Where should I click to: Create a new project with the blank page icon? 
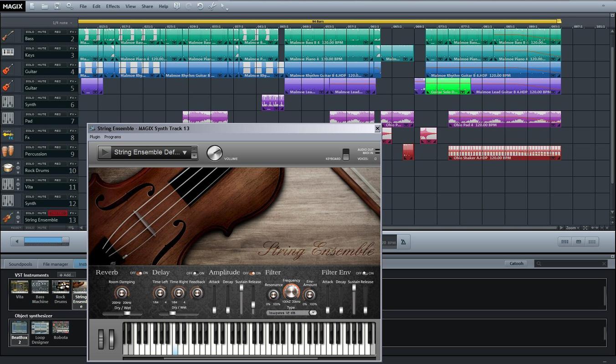(32, 6)
